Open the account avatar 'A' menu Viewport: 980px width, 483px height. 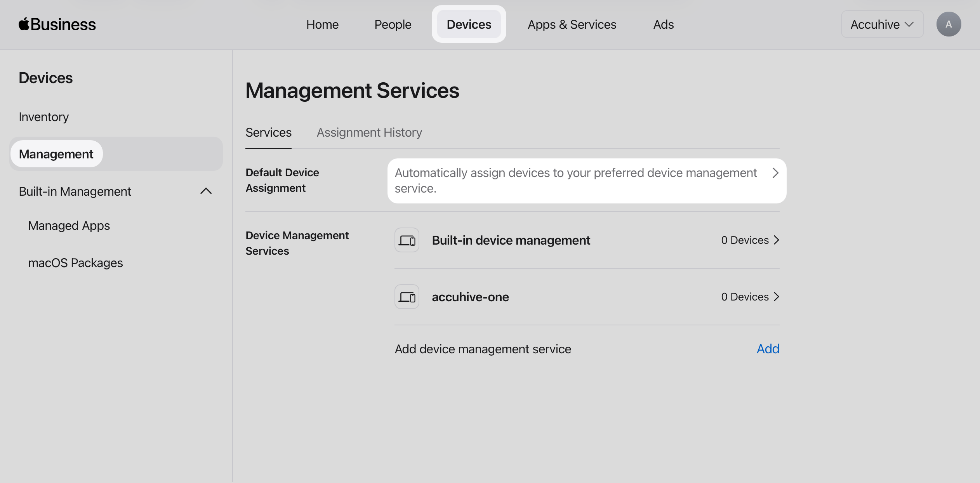[x=949, y=24]
